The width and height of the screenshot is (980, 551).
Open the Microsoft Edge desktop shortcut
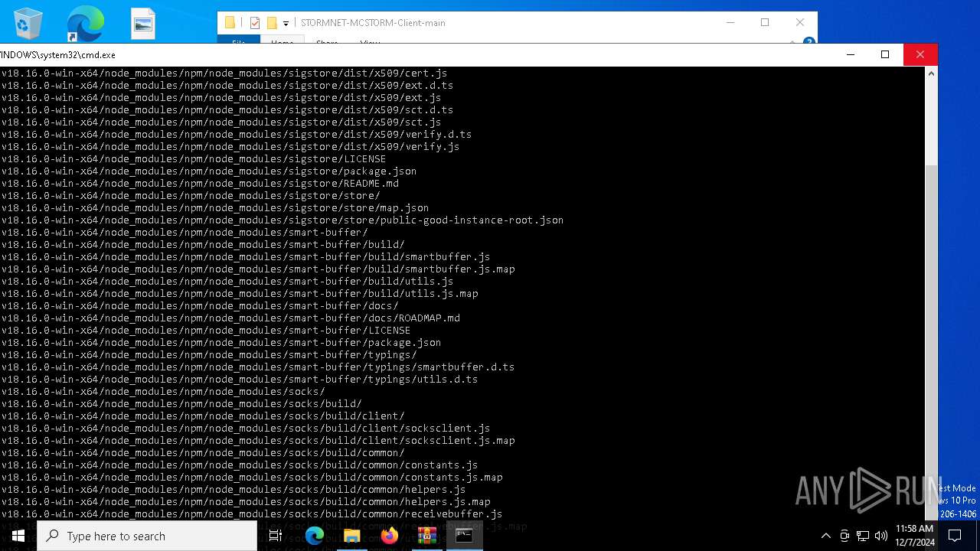85,24
